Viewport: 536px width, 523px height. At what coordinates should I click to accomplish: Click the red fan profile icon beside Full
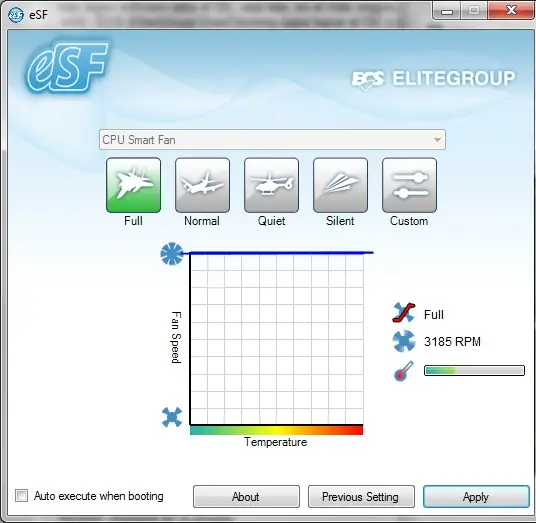pyautogui.click(x=404, y=312)
